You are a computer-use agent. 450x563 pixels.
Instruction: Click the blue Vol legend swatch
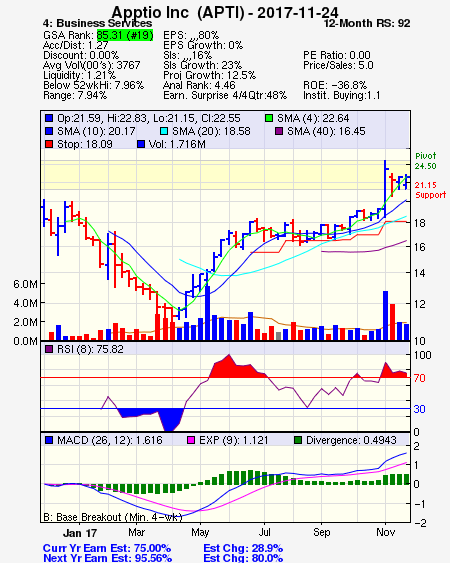[141, 144]
